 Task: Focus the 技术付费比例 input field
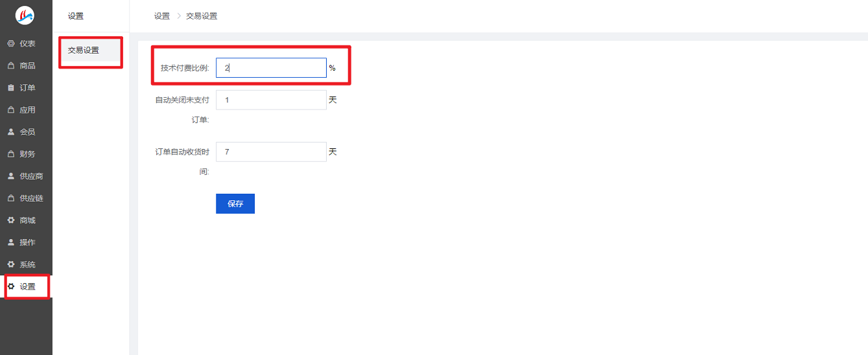271,67
